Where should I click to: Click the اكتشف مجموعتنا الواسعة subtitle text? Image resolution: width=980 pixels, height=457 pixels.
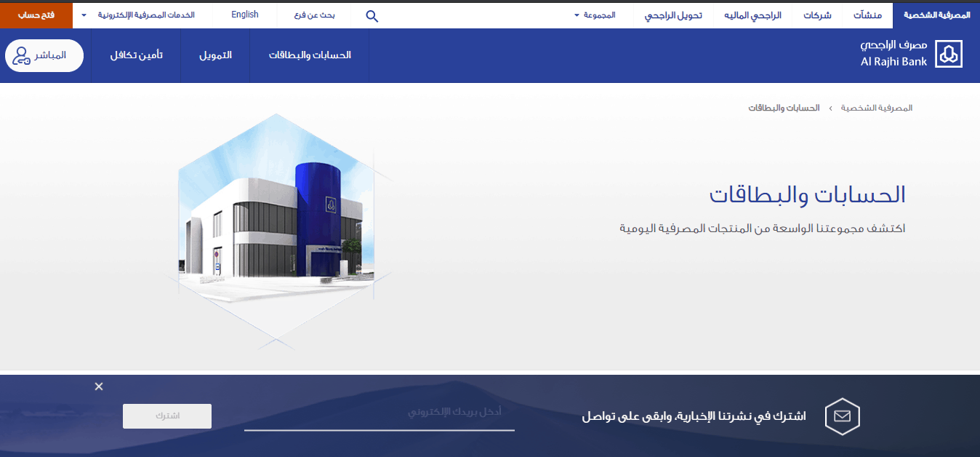(763, 228)
